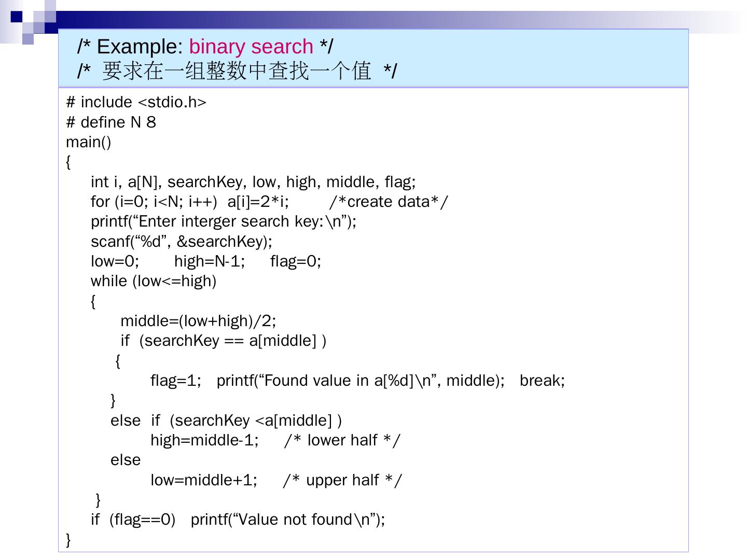Click the printf "Enter interger search key" line
The height and width of the screenshot is (560, 747).
(x=224, y=221)
